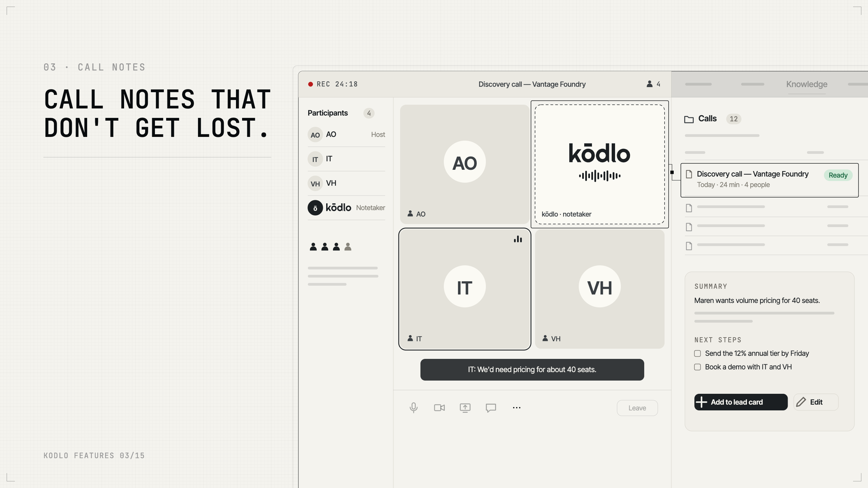Click the document icon of Discovery call entry
Image resolution: width=868 pixels, height=488 pixels.
pyautogui.click(x=689, y=174)
